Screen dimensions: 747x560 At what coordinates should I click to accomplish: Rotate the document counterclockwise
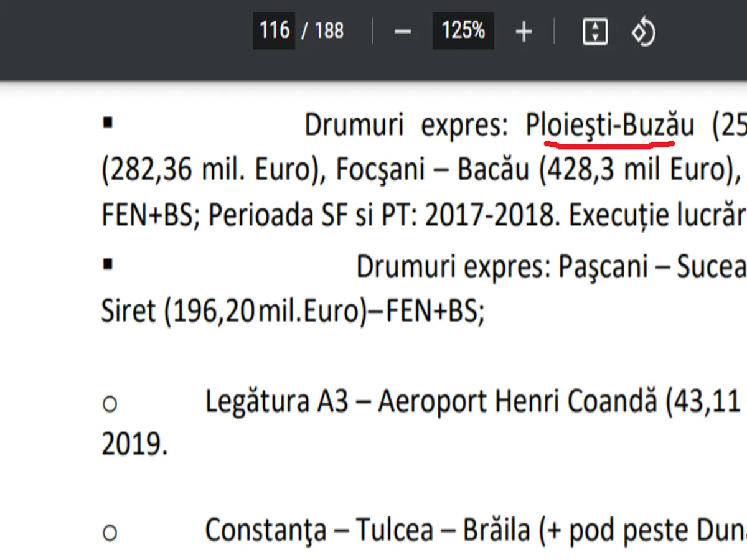click(x=643, y=31)
